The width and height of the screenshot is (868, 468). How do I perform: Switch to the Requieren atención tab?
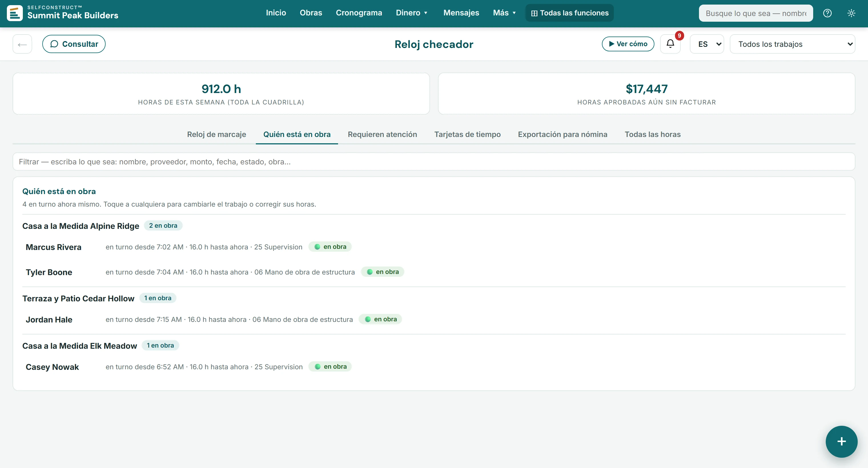(382, 134)
